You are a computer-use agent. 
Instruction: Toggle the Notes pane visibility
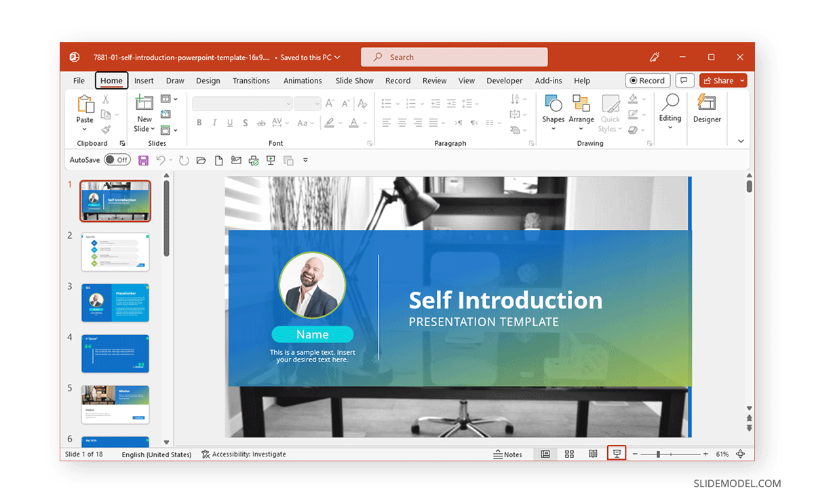tap(508, 454)
